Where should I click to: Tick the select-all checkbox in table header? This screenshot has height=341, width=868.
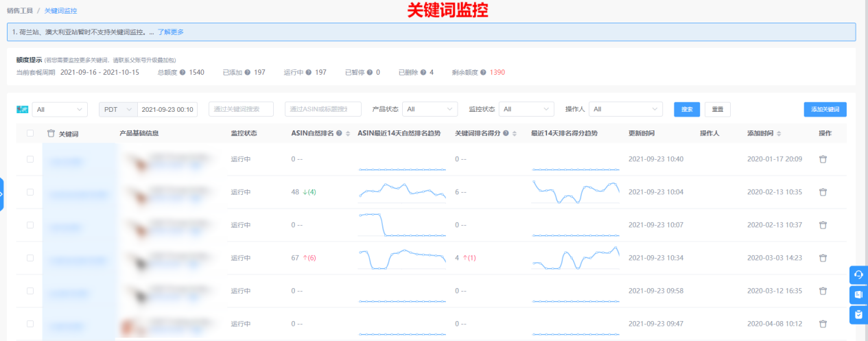[x=30, y=133]
